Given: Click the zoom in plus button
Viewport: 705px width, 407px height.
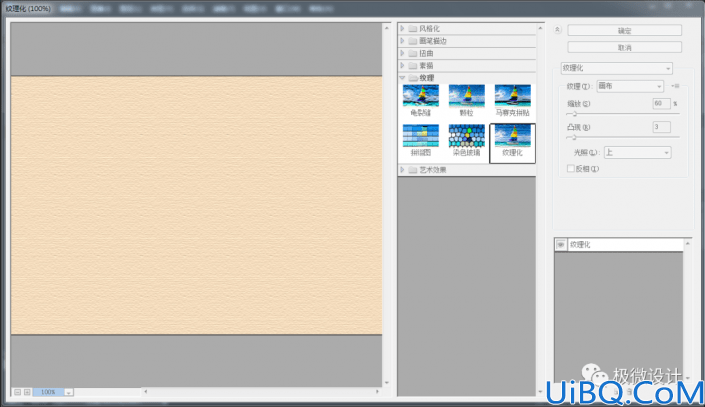Looking at the screenshot, I should (x=27, y=392).
